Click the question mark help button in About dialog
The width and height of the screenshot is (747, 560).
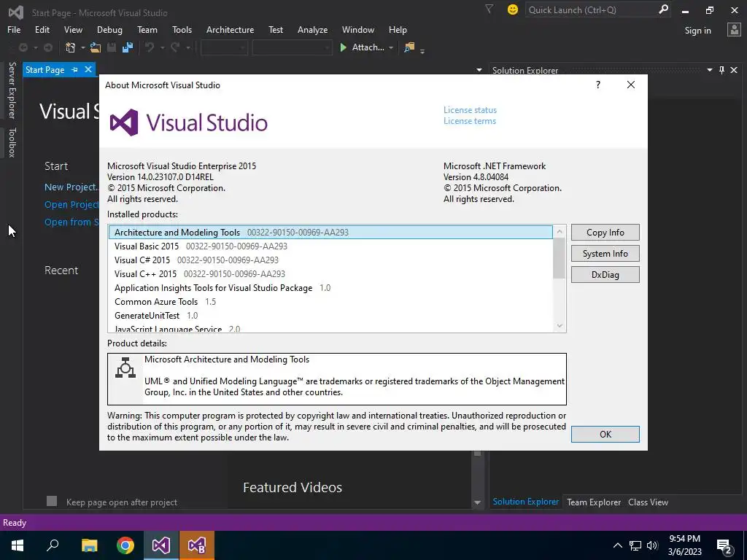pyautogui.click(x=598, y=85)
